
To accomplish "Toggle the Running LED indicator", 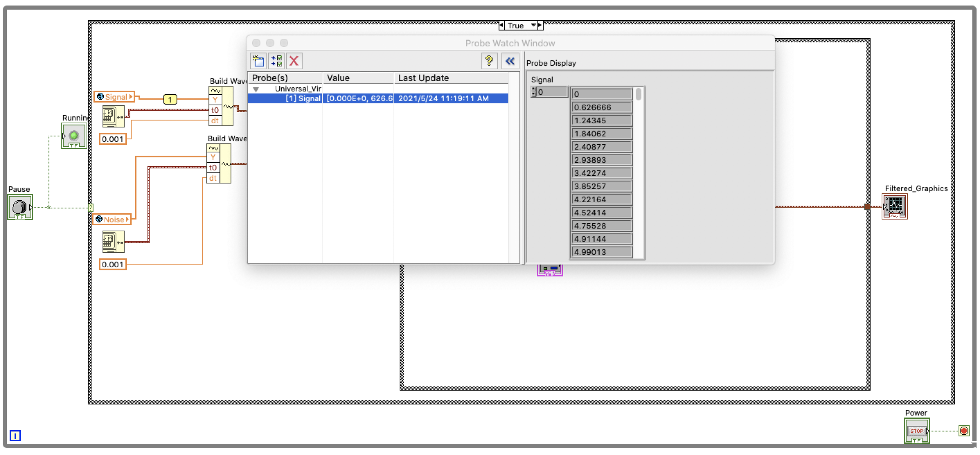I will point(74,136).
